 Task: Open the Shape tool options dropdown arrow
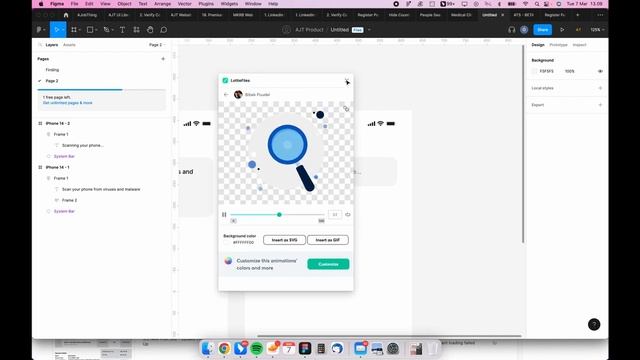96,30
